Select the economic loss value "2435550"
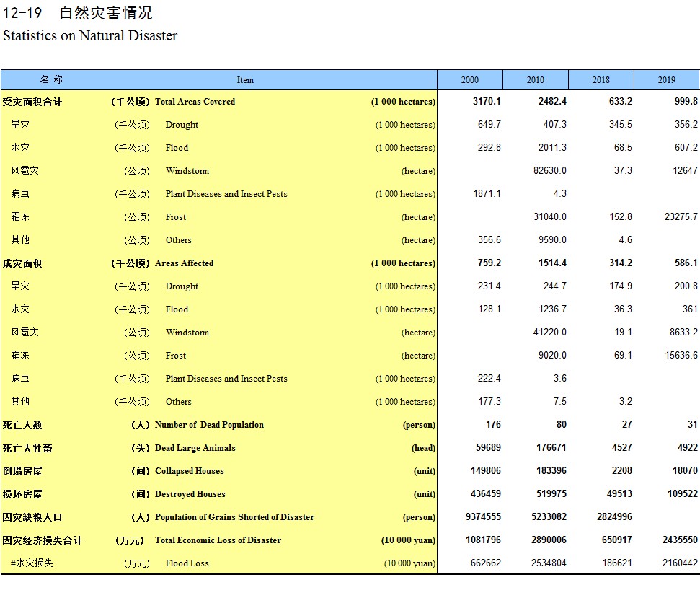This screenshot has width=700, height=598. pyautogui.click(x=680, y=540)
